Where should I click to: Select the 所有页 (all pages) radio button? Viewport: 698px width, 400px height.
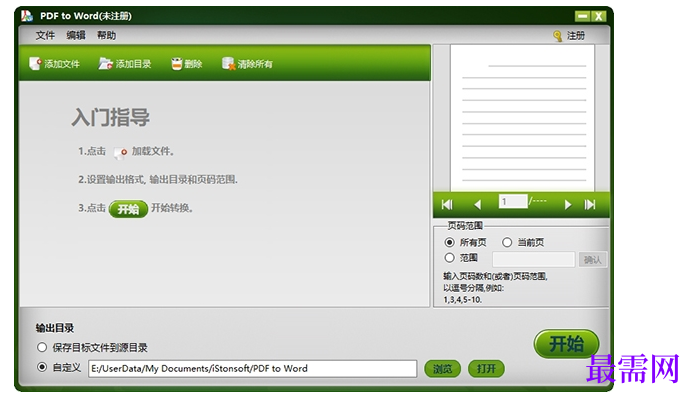450,242
